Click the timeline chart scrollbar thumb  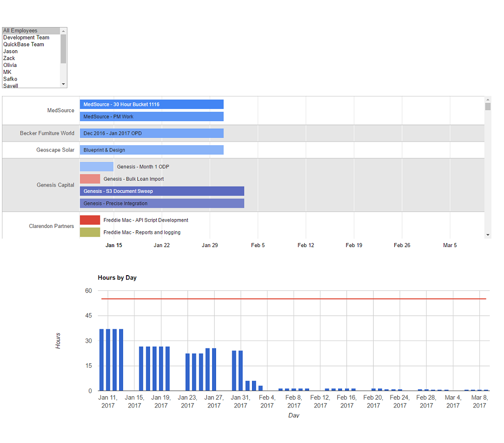click(x=488, y=106)
